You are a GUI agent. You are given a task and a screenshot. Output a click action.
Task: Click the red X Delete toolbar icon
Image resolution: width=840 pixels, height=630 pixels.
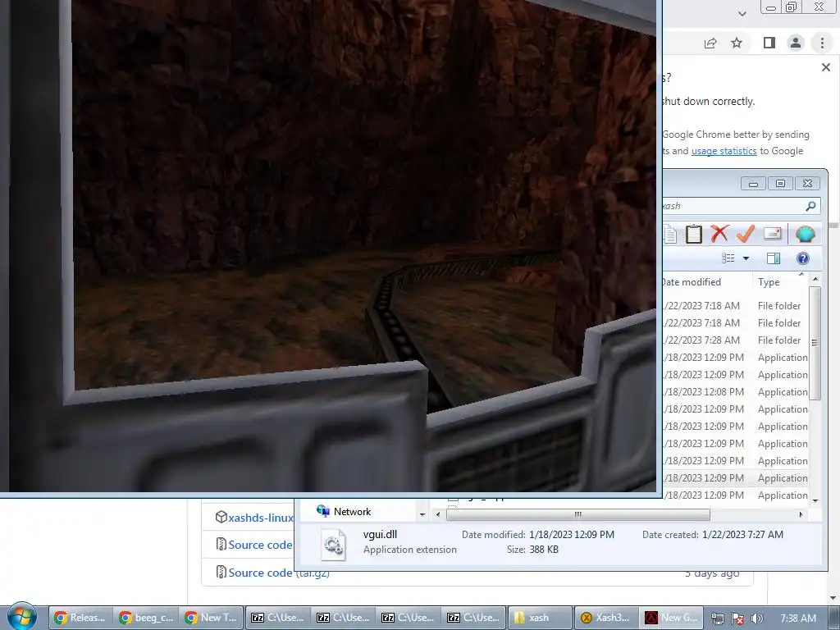point(719,234)
